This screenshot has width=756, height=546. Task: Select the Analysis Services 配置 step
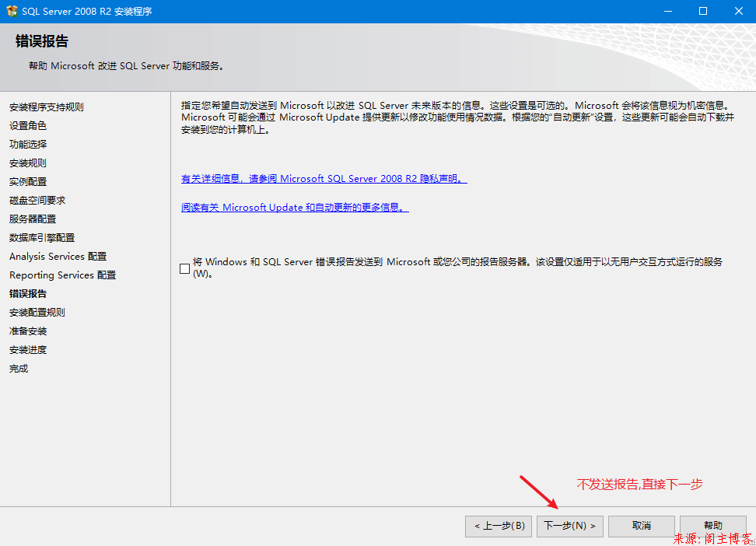pyautogui.click(x=58, y=257)
